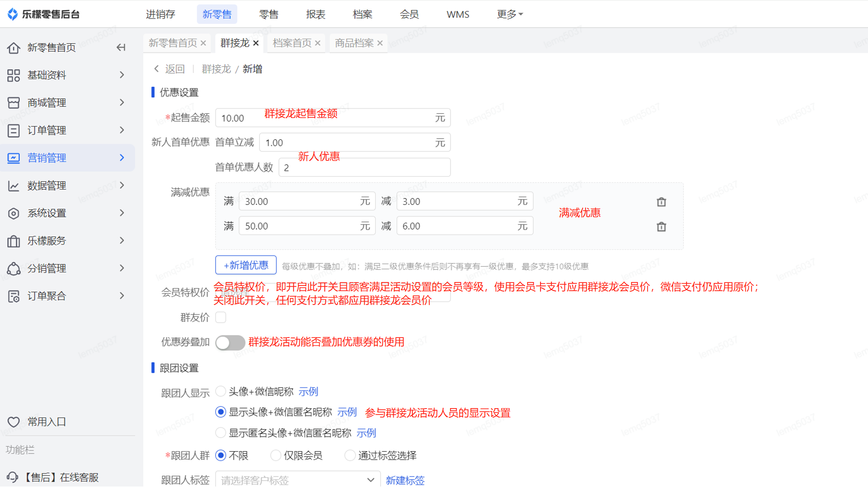The image size is (868, 490).
Task: Open the 更多 dropdown menu
Action: [x=510, y=14]
